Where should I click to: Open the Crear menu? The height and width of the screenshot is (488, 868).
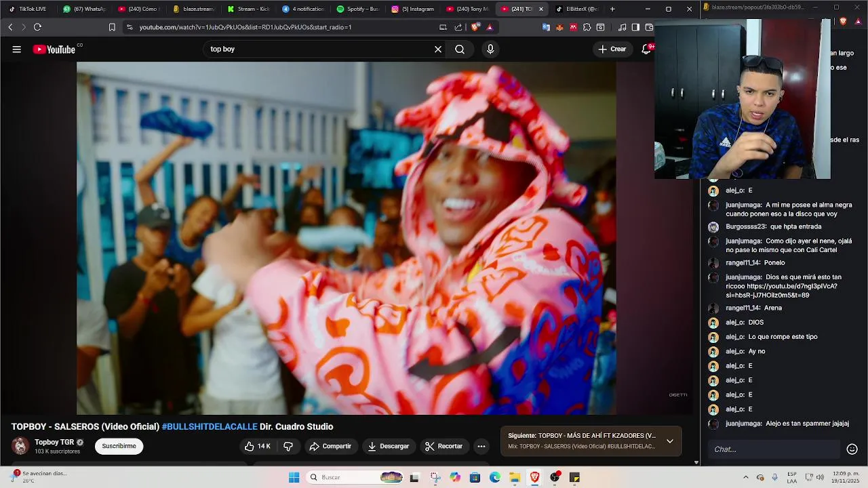[x=612, y=49]
